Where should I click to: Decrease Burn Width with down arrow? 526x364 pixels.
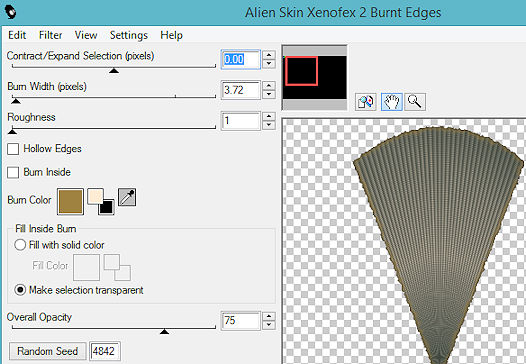[268, 94]
